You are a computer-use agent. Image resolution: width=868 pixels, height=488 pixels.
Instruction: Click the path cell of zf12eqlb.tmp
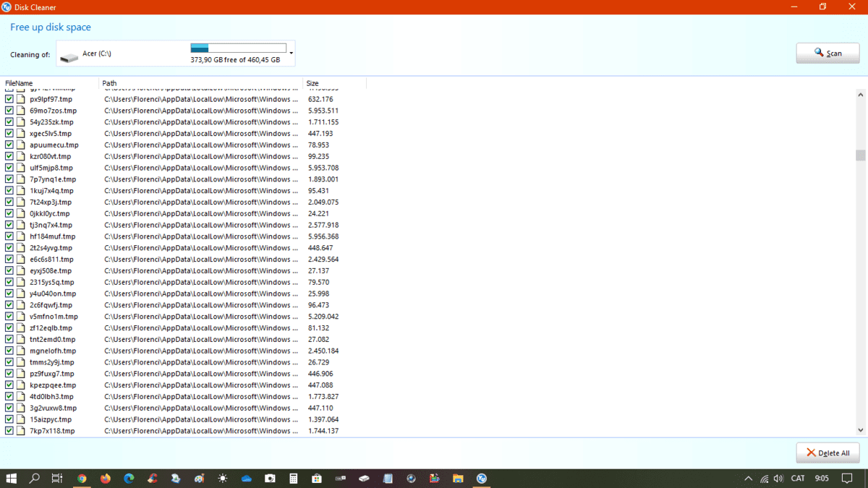coord(201,328)
